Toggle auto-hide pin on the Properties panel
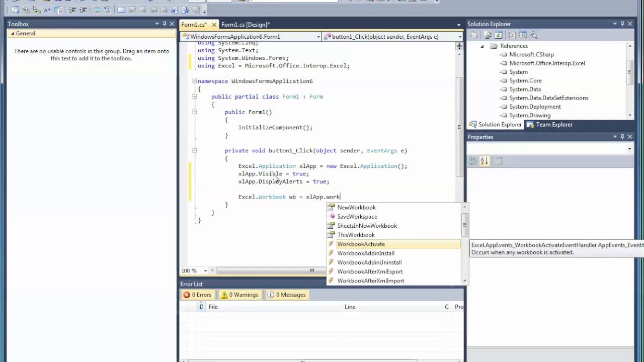This screenshot has width=644, height=362. click(622, 137)
